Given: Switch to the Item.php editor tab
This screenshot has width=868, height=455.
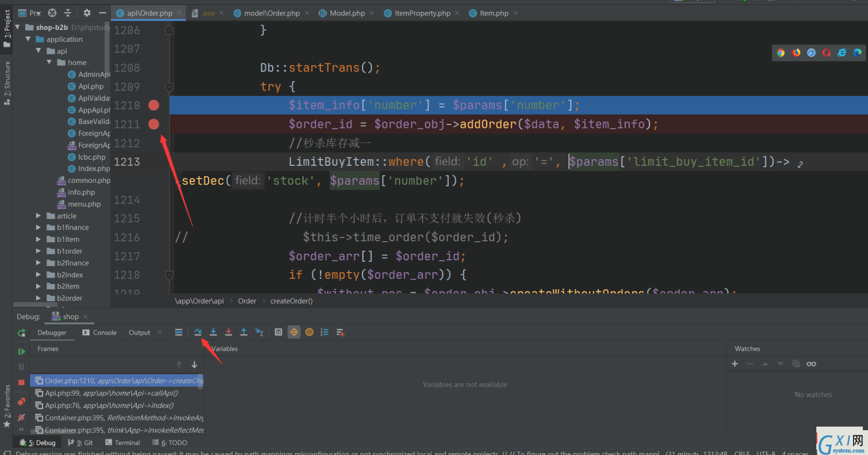Looking at the screenshot, I should pos(494,13).
